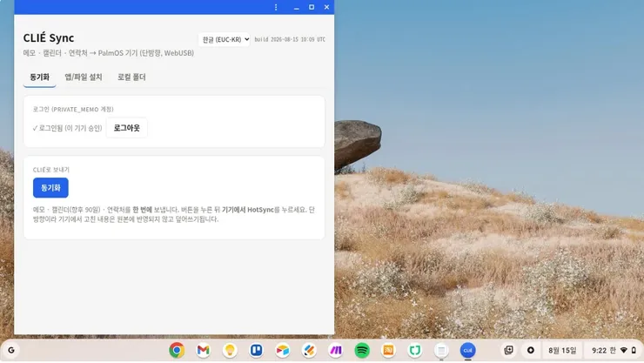This screenshot has height=363, width=644.
Task: Maximize the CLIÉ Sync window
Action: coord(312,7)
